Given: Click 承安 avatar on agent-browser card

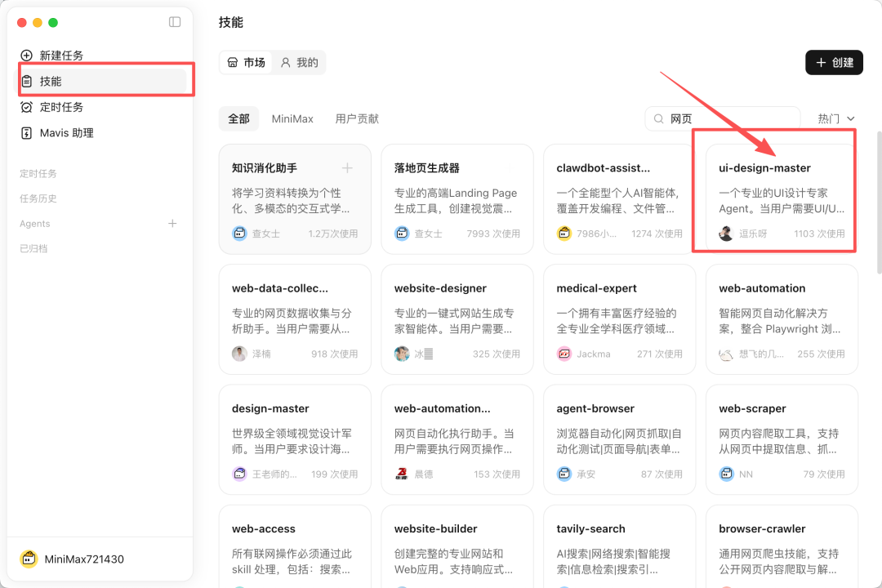Looking at the screenshot, I should click(x=564, y=474).
